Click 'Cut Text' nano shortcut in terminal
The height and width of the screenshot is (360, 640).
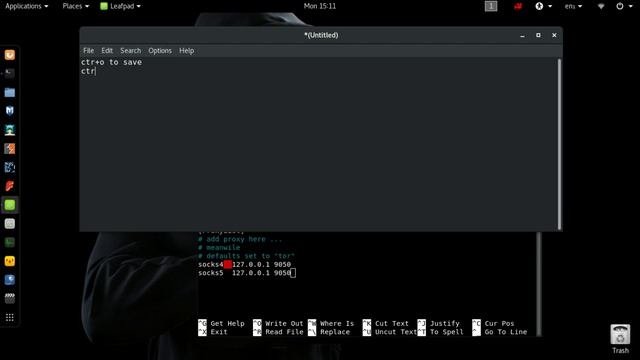coord(386,323)
